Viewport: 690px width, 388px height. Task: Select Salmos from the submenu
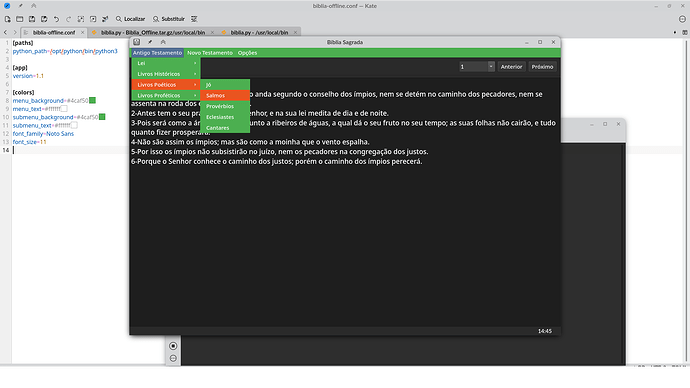coord(225,95)
